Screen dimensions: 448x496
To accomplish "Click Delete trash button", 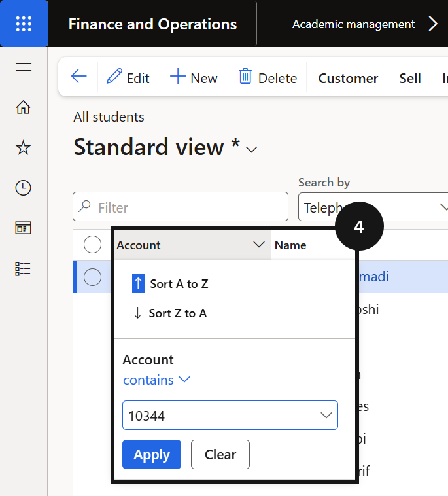I will pos(267,77).
